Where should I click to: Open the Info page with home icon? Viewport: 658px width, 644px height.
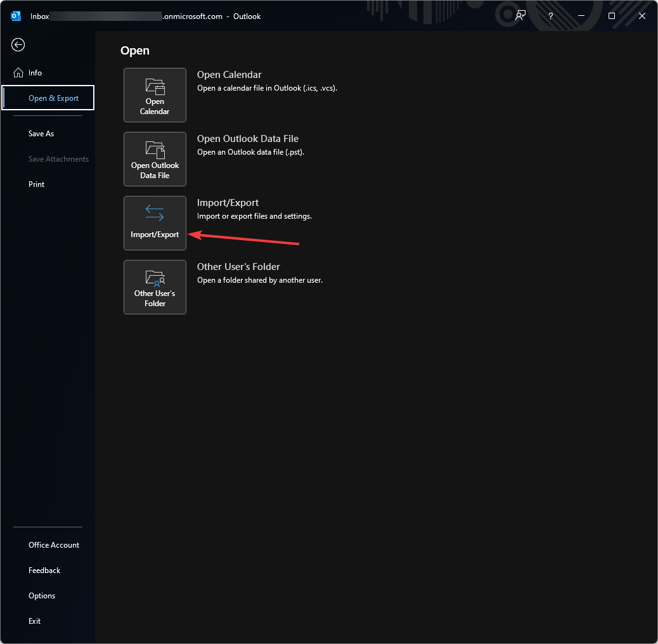(x=35, y=73)
